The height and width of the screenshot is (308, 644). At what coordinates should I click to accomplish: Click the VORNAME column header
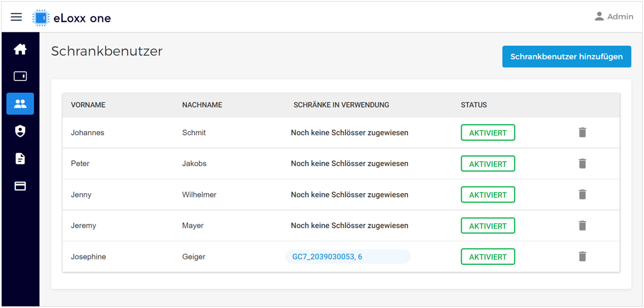(x=88, y=105)
